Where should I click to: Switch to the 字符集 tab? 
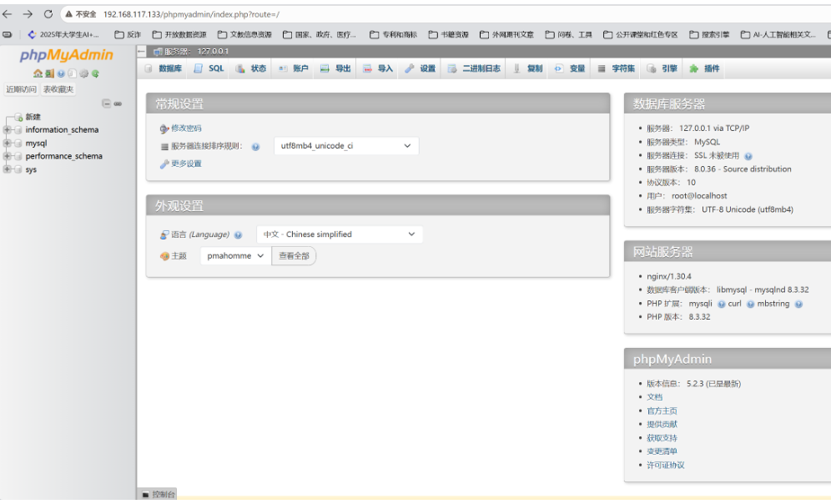[x=617, y=68]
